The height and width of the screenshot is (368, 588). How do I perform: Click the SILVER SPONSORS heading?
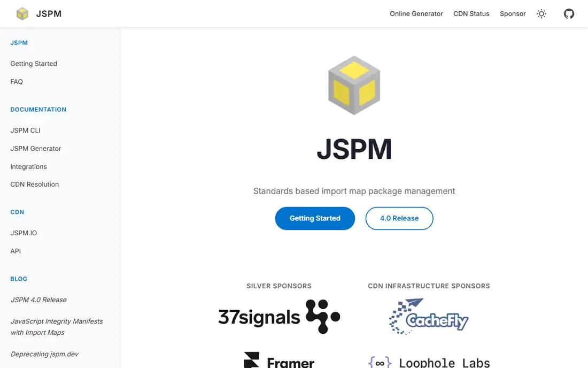tap(279, 286)
